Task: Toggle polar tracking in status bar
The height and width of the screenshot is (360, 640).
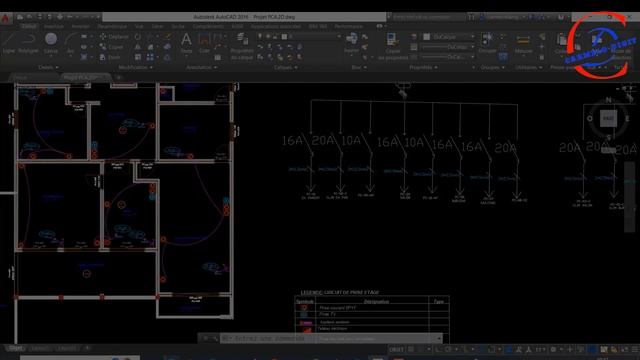Action: point(448,349)
